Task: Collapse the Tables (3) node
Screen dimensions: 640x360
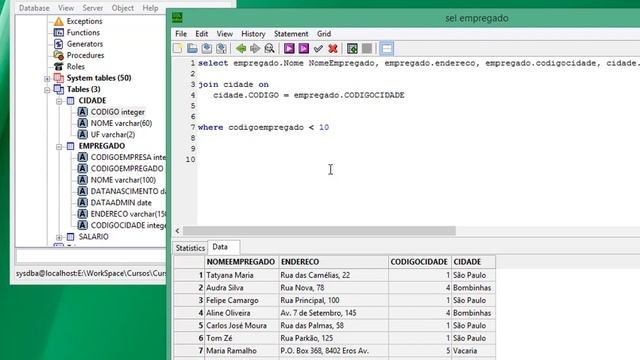Action: (x=47, y=90)
